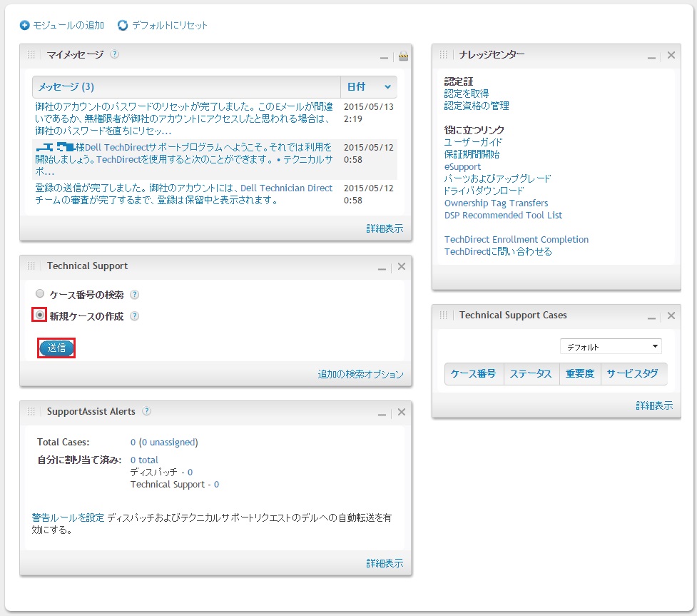
Task: Open the ユーザーガイド link
Action: (474, 142)
